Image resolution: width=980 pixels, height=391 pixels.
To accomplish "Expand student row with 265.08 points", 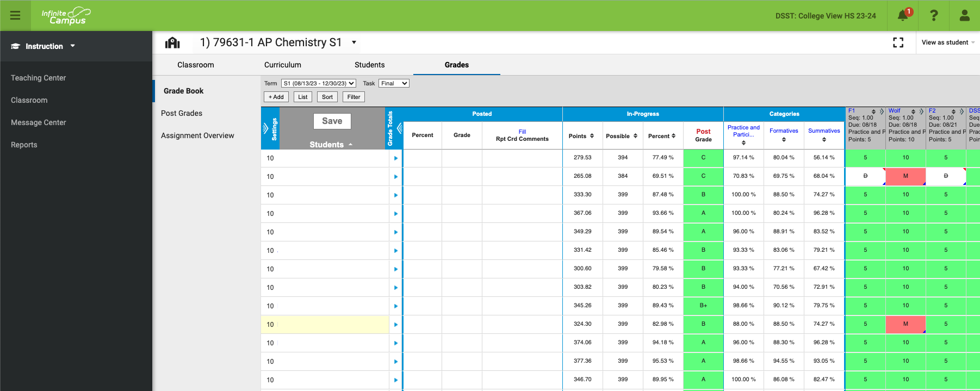I will click(396, 177).
